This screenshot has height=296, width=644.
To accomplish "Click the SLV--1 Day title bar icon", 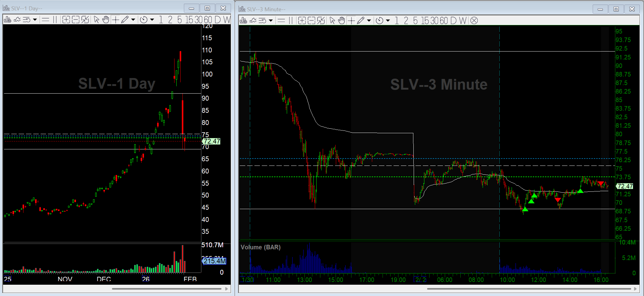I will coord(6,8).
